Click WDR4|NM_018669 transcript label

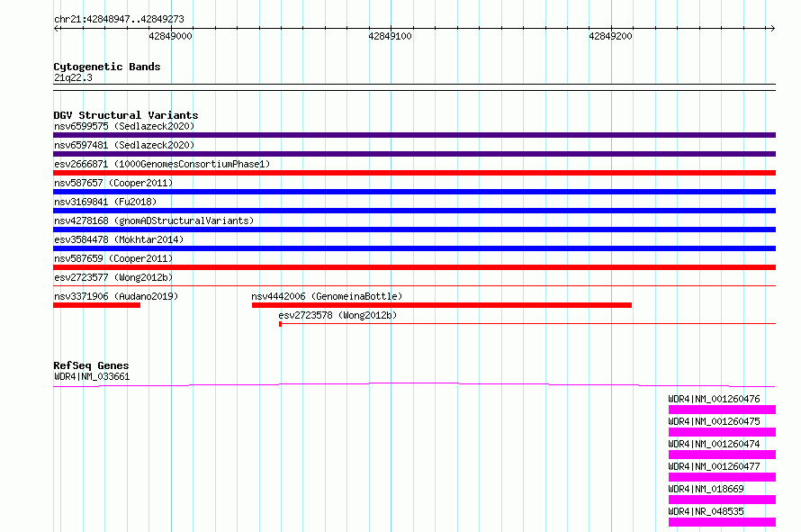click(706, 489)
